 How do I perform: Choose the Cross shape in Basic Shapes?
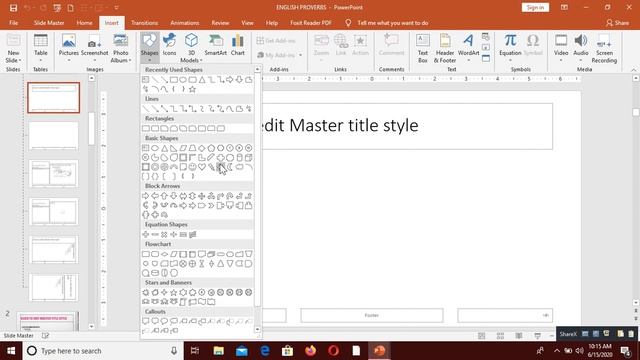click(220, 158)
